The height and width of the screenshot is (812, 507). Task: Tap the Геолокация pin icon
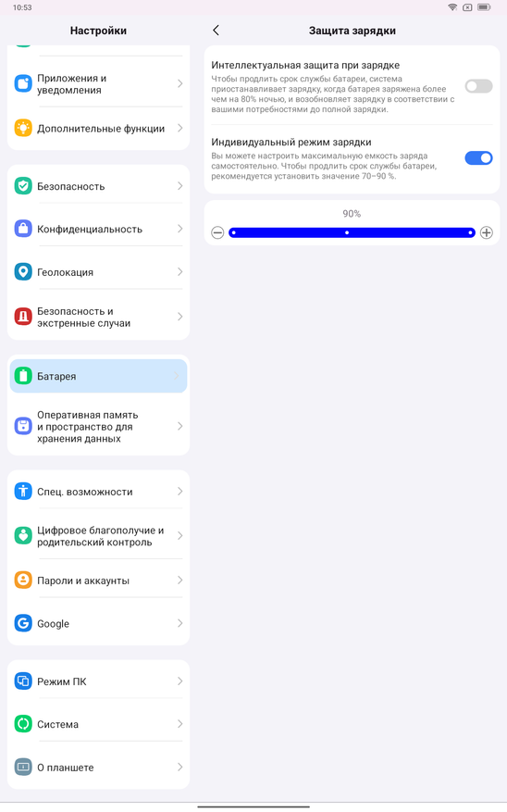(x=23, y=272)
